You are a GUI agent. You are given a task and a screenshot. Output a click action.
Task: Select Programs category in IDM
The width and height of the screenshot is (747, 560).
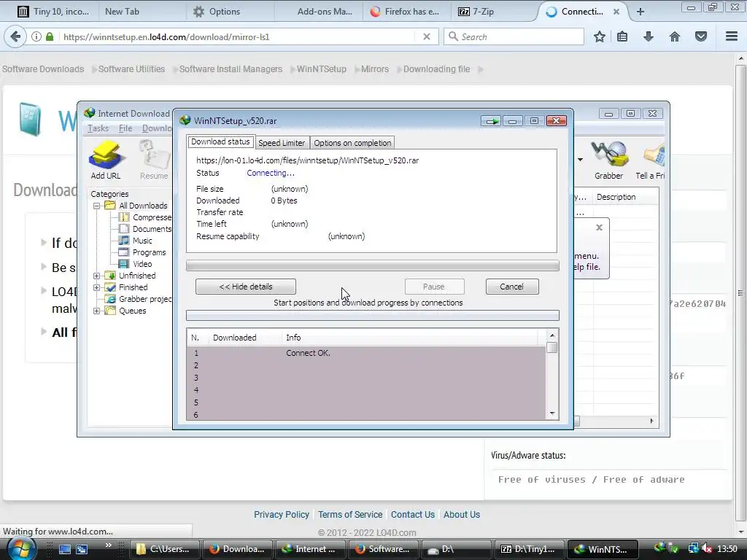pyautogui.click(x=142, y=252)
